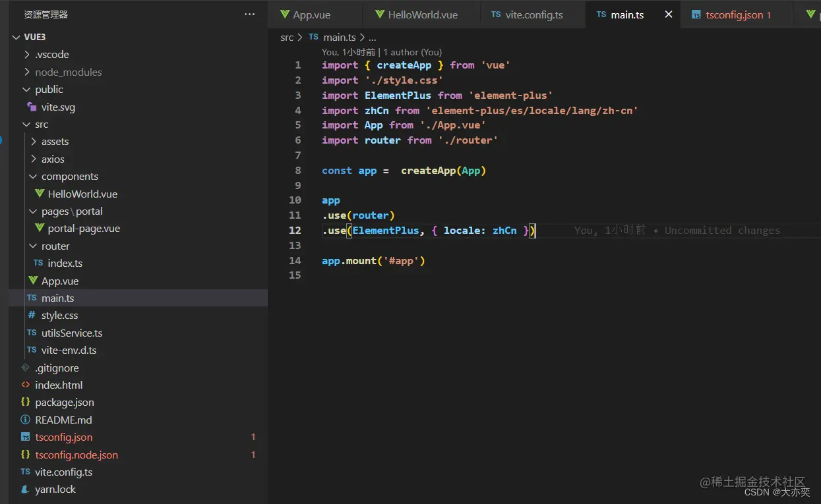Click the Vue icon beside portal-page.vue

39,229
